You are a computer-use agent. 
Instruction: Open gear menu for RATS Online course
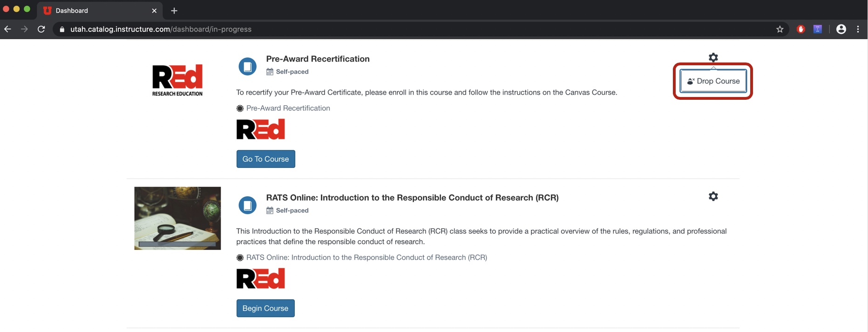click(x=713, y=196)
